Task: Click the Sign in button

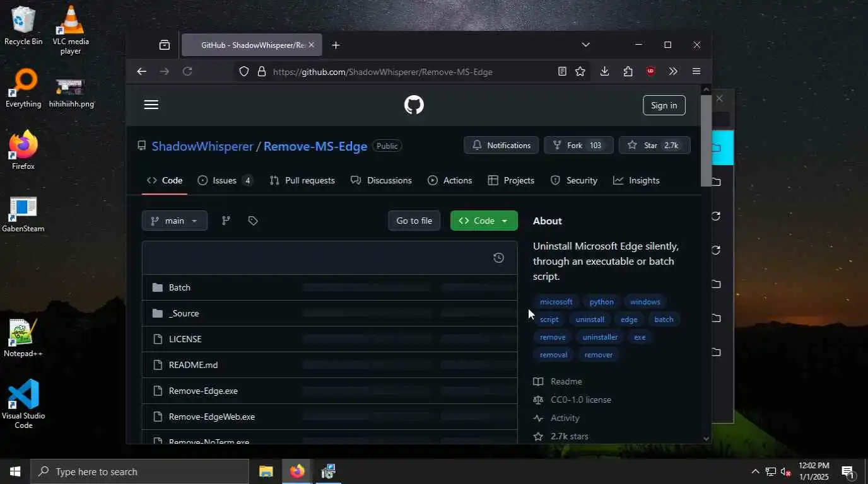Action: (664, 105)
